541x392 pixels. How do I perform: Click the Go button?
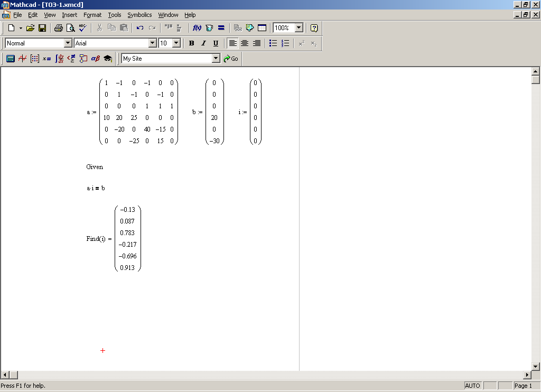(231, 59)
